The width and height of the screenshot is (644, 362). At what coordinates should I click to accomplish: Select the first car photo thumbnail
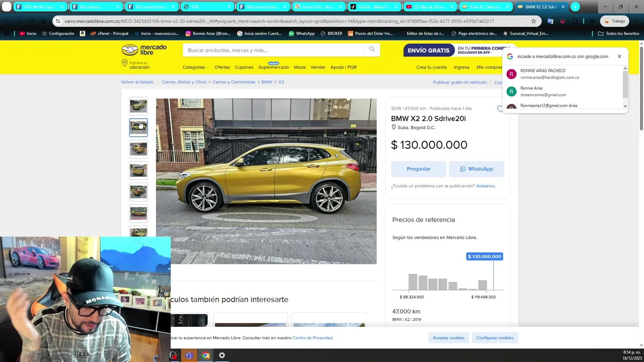tap(138, 106)
